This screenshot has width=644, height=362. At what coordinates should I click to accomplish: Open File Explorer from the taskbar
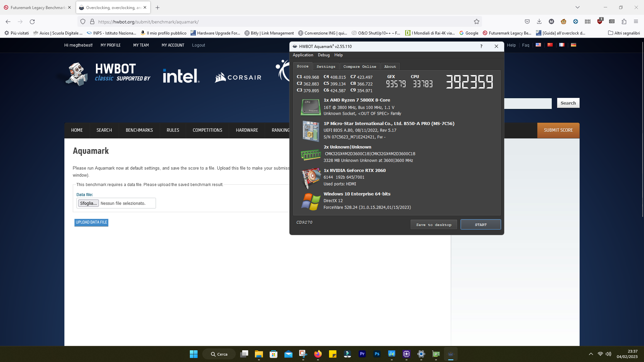point(259,354)
